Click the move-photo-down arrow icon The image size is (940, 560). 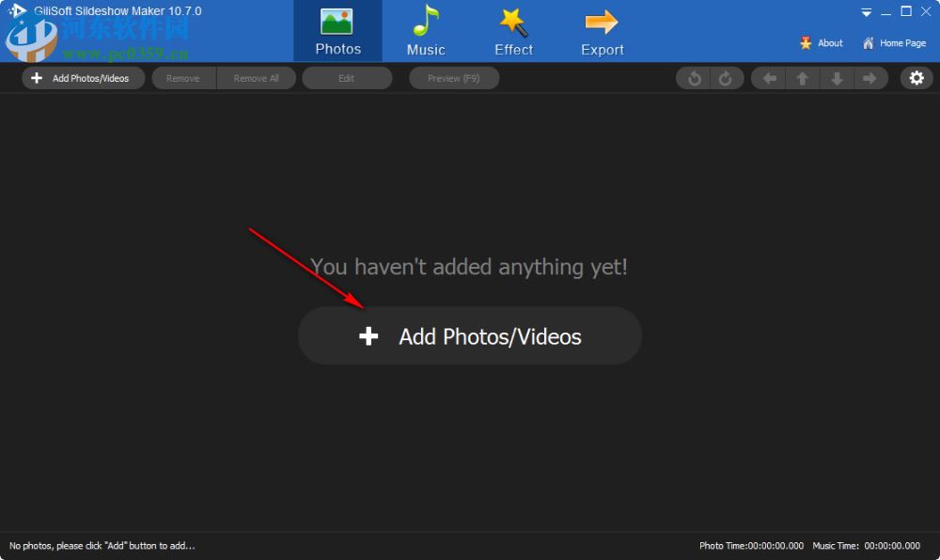[837, 78]
